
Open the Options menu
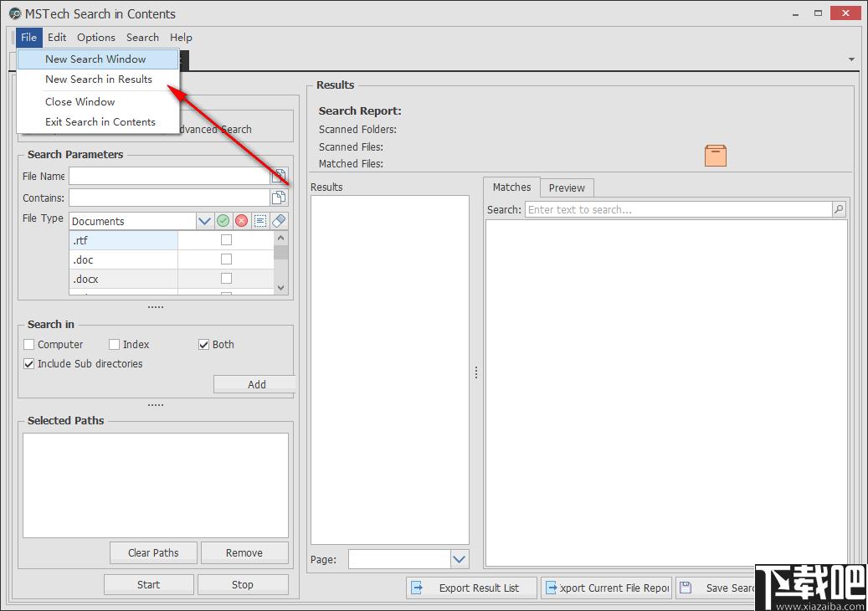(96, 37)
